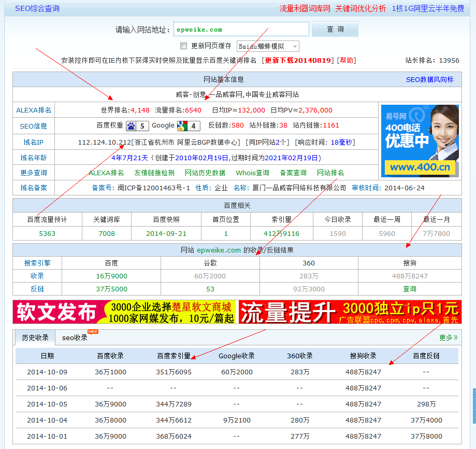The image size is (476, 449).
Task: Click the 同IP网站2个 link
Action: [x=267, y=142]
